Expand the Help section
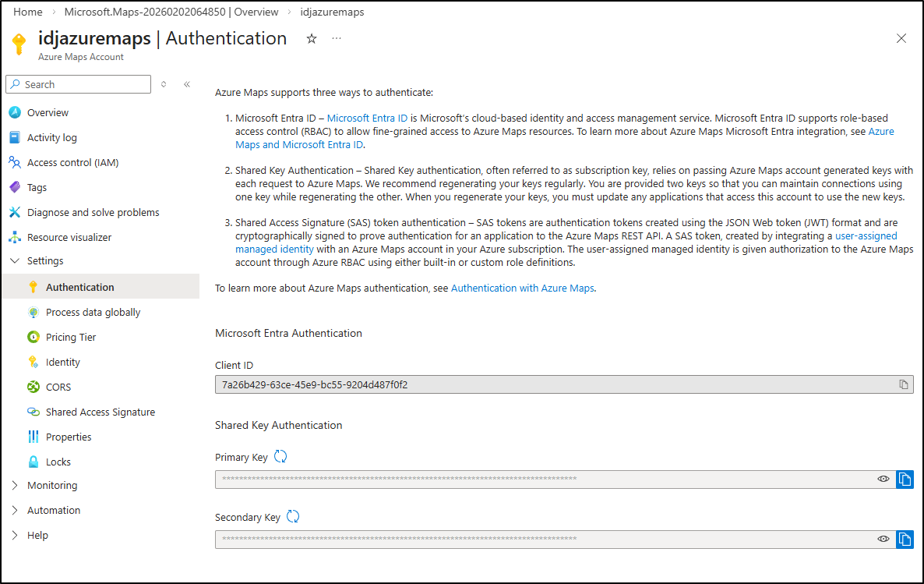This screenshot has height=584, width=924. (x=15, y=535)
